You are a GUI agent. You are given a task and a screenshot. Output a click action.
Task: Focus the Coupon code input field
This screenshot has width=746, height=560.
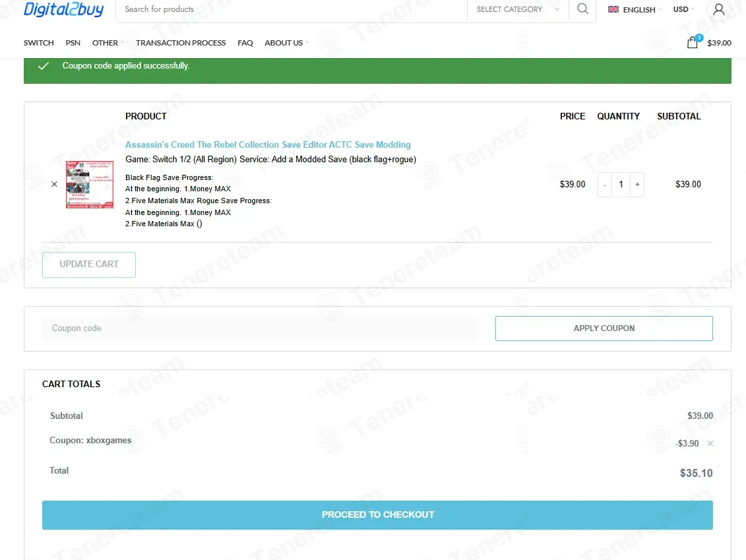click(x=259, y=328)
